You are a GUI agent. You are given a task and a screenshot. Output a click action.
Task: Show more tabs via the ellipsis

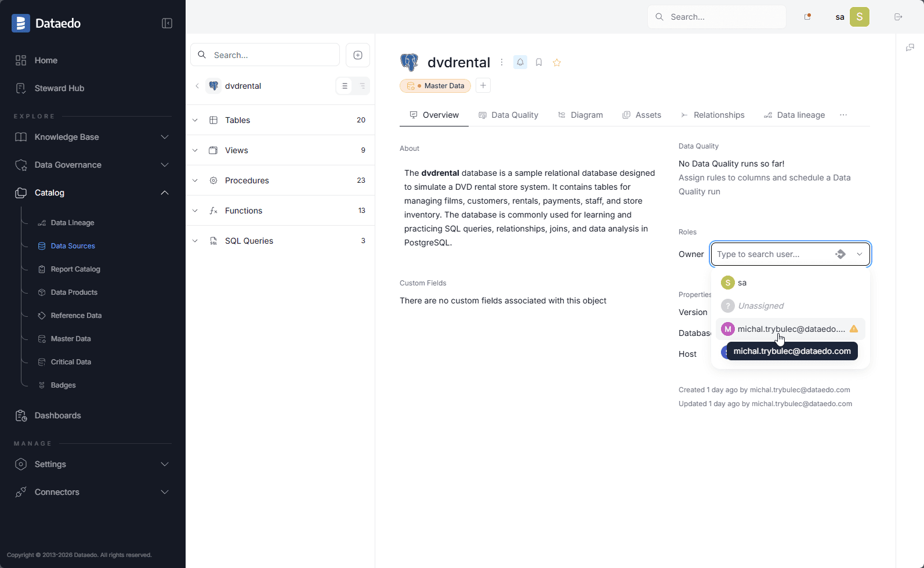(x=843, y=115)
